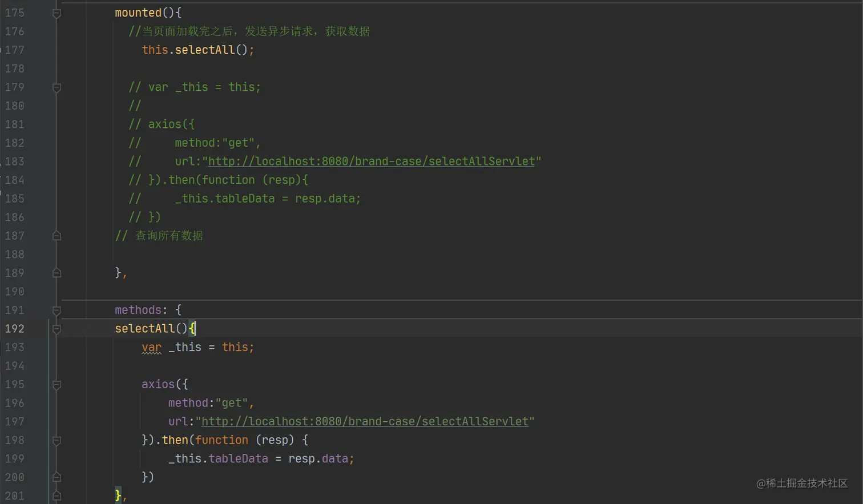Click the 'function' keyword on line 198
The height and width of the screenshot is (504, 863).
pyautogui.click(x=222, y=440)
